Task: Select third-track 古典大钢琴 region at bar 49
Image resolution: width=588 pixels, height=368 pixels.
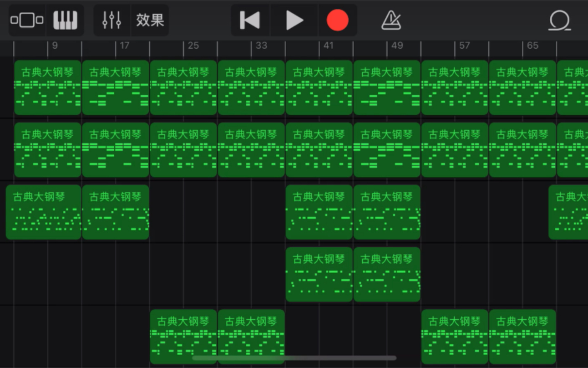Action: 387,212
